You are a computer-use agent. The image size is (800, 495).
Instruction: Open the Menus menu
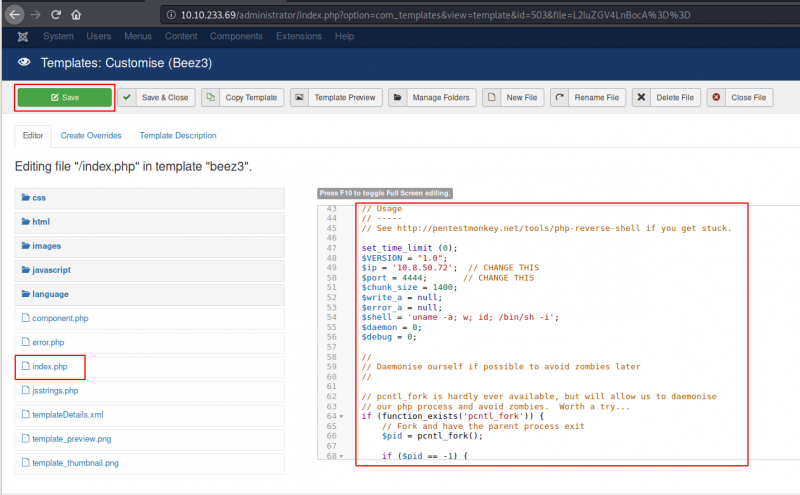pos(138,36)
